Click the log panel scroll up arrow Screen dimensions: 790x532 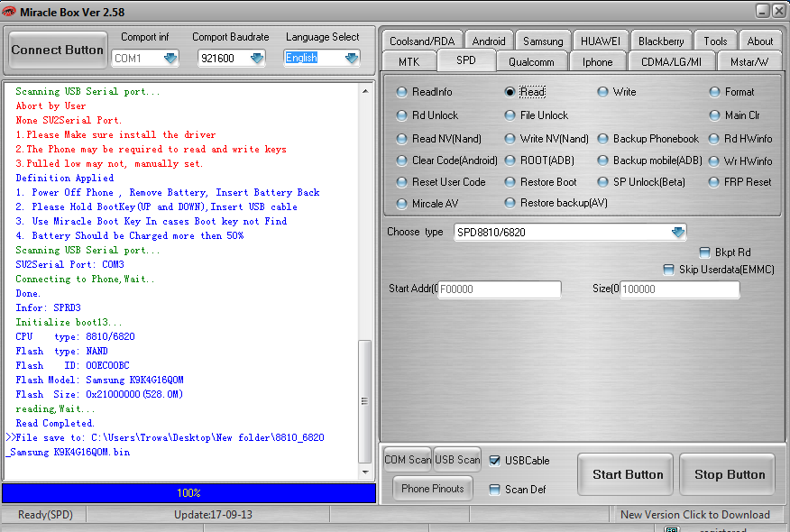point(365,91)
